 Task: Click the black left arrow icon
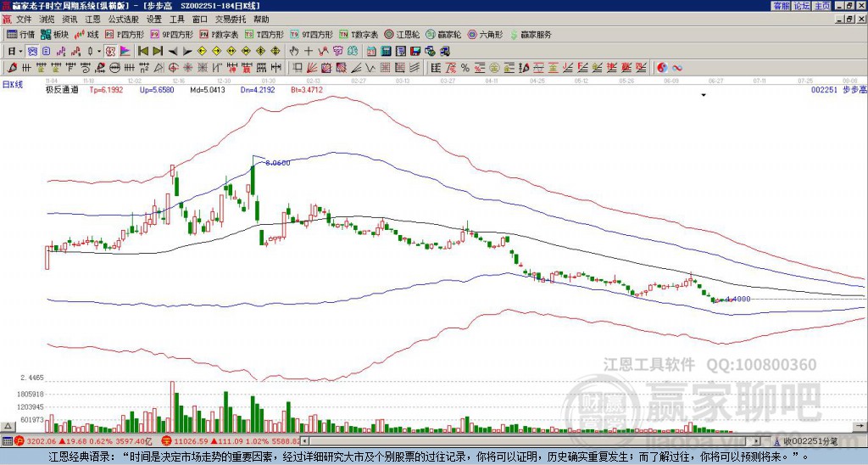pyautogui.click(x=173, y=52)
